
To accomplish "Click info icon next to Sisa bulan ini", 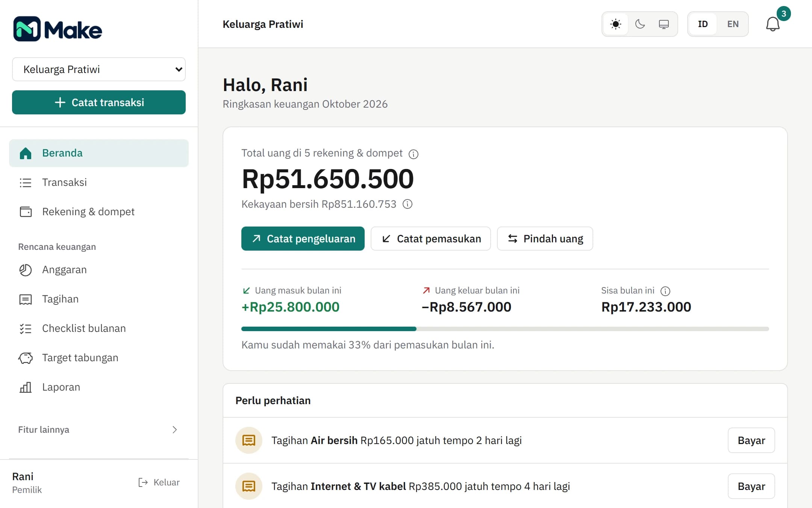I will pos(665,291).
